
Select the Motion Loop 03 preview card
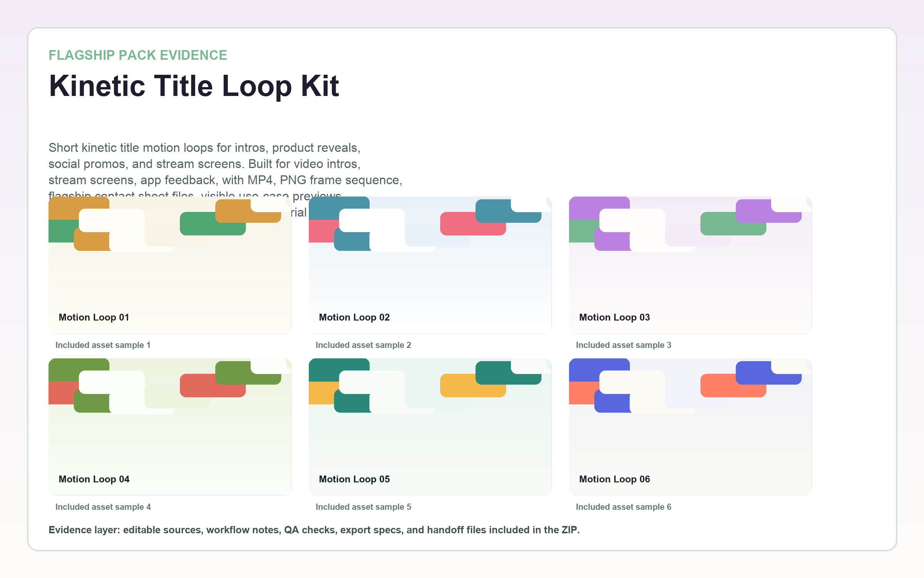(x=690, y=265)
